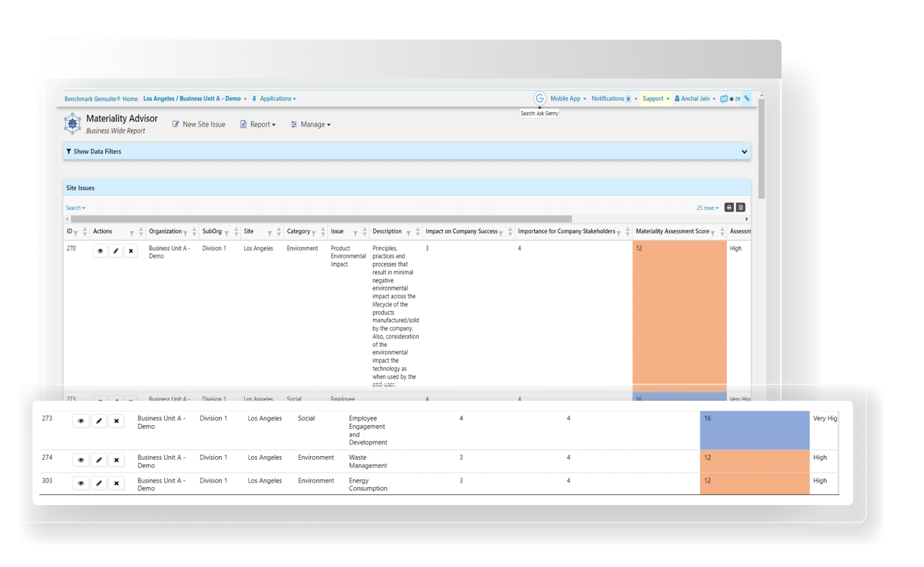The height and width of the screenshot is (567, 924).
Task: Print the Site Issues table
Action: (x=729, y=207)
